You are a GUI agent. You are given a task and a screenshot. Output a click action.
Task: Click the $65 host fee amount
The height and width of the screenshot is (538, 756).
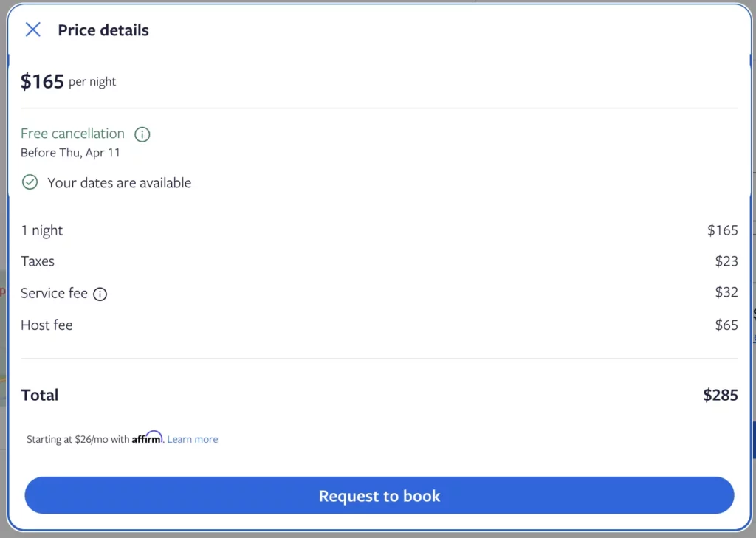[726, 325]
